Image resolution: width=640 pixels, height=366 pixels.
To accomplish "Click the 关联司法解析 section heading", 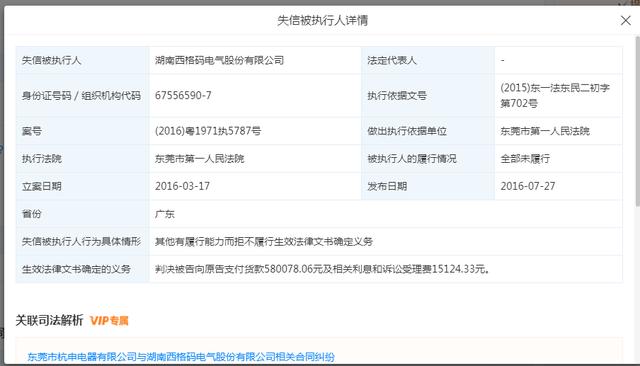I will point(49,320).
